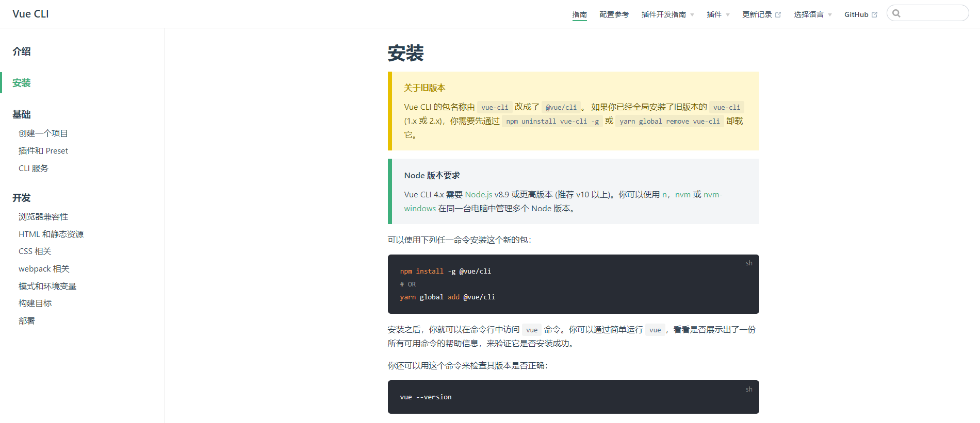This screenshot has height=423, width=980.
Task: Open 创建一个项目 in the sidebar
Action: coord(43,133)
